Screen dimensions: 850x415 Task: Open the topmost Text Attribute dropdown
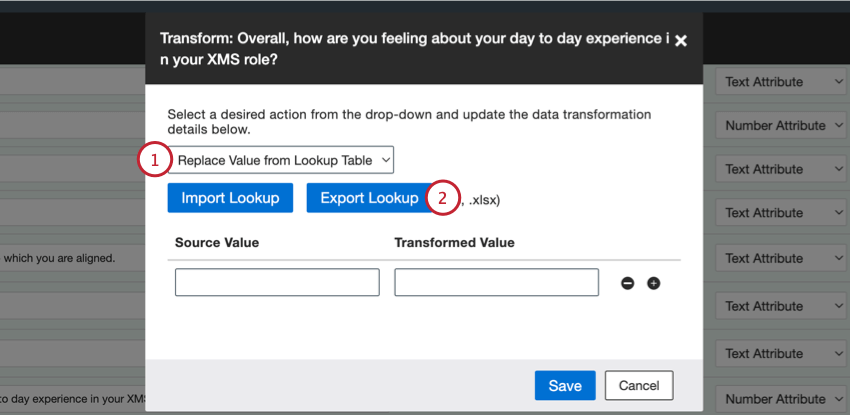pyautogui.click(x=782, y=82)
